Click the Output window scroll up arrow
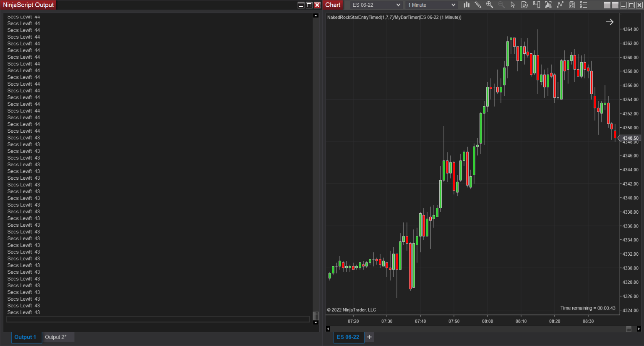This screenshot has width=644, height=346. coord(315,16)
